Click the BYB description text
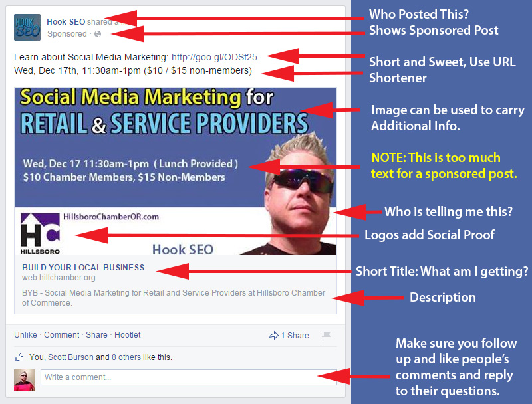532x404 pixels. (174, 298)
